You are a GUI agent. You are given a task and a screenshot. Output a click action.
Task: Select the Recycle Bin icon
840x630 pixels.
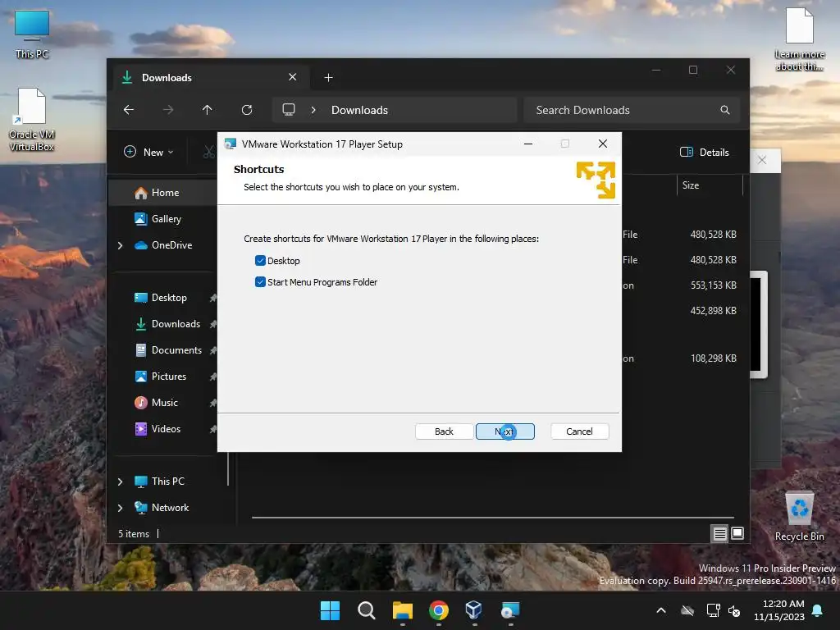tap(799, 517)
